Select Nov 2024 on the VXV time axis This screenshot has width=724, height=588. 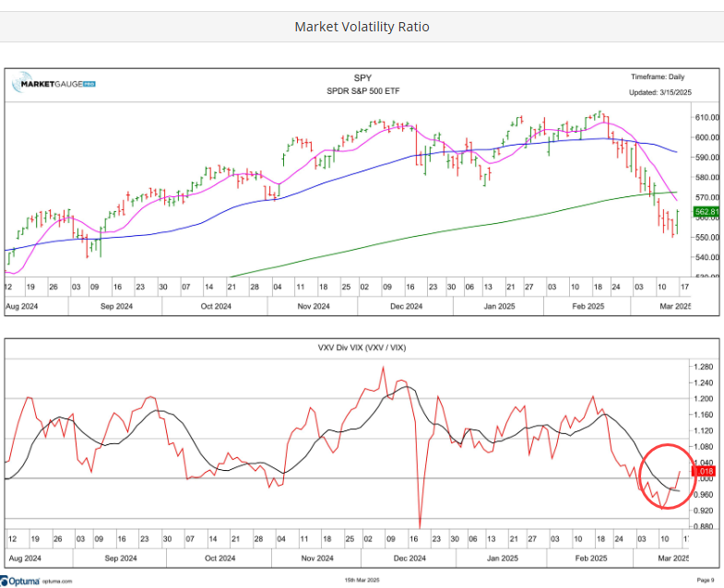(x=314, y=559)
